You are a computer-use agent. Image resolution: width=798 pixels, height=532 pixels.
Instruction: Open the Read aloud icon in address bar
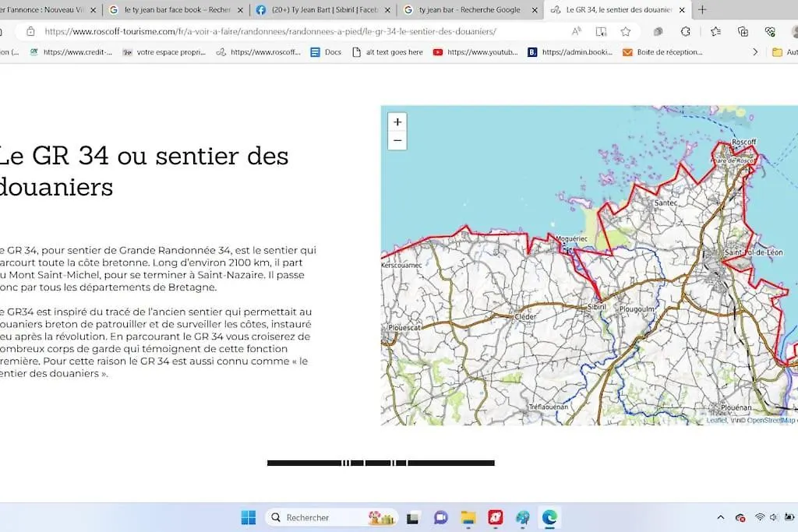[576, 31]
